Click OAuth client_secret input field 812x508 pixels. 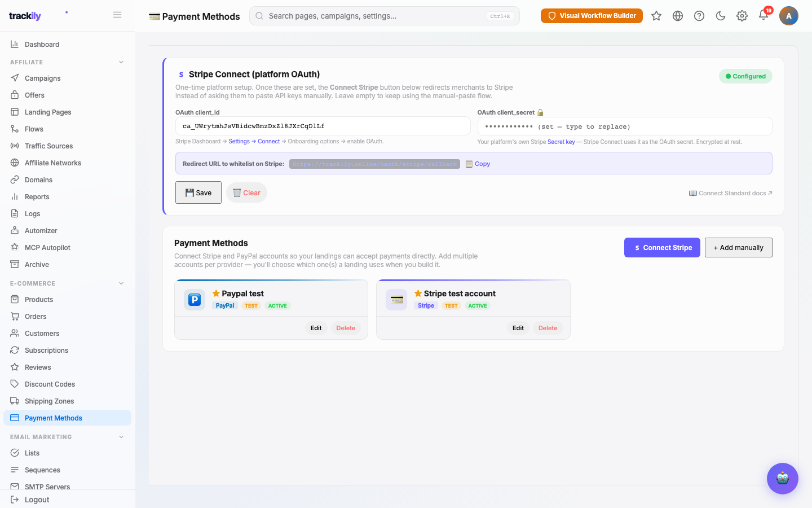coord(625,126)
